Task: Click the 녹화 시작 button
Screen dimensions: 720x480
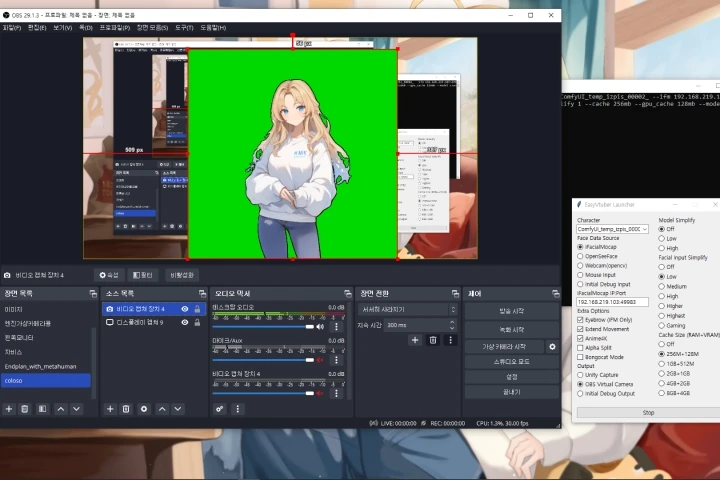Action: pos(512,329)
